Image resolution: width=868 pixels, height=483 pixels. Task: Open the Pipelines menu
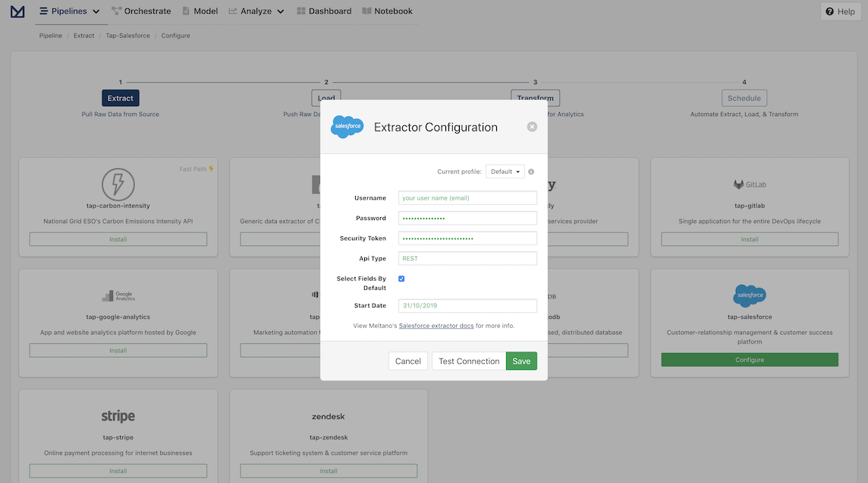coord(69,11)
